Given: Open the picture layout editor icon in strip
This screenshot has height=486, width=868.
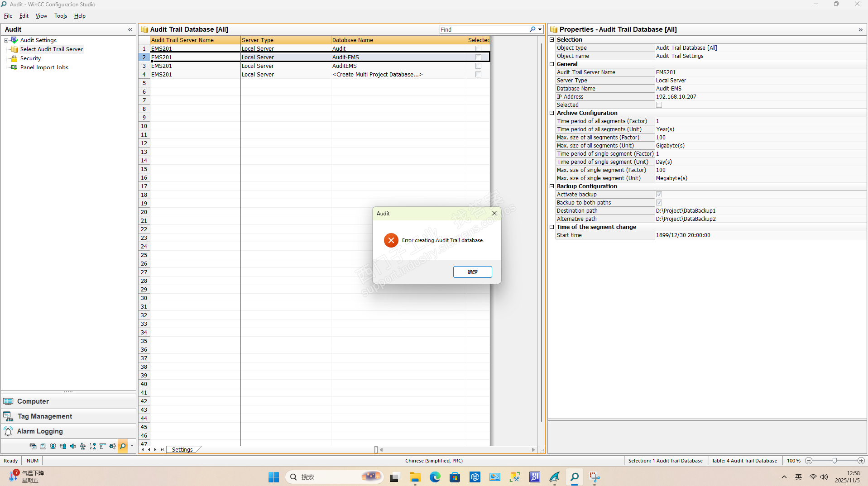Looking at the screenshot, I should (x=103, y=446).
